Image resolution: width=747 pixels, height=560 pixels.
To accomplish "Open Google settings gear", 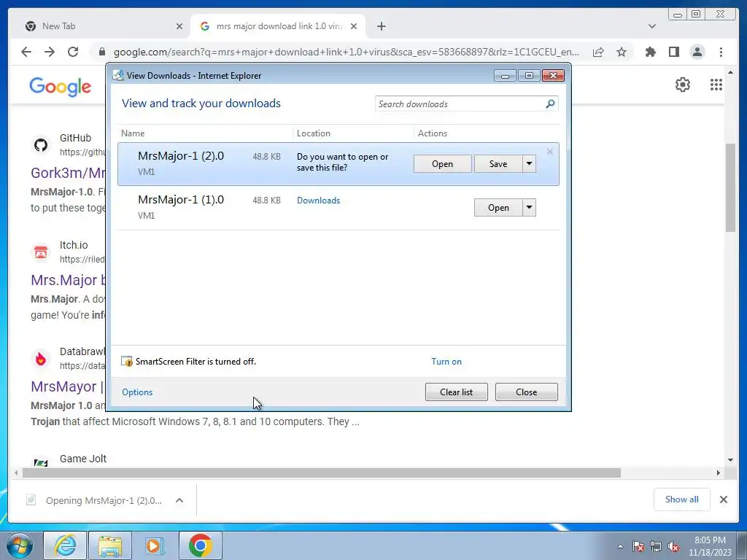I will click(x=683, y=85).
